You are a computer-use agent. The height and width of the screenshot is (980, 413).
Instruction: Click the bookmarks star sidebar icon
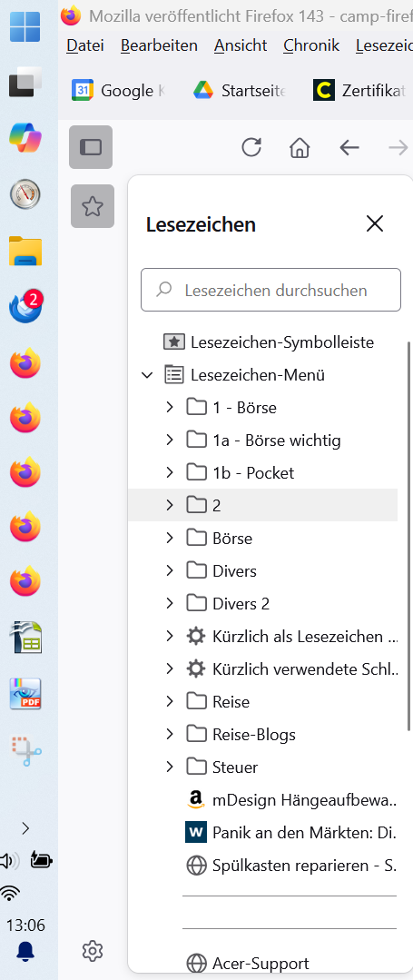click(93, 206)
